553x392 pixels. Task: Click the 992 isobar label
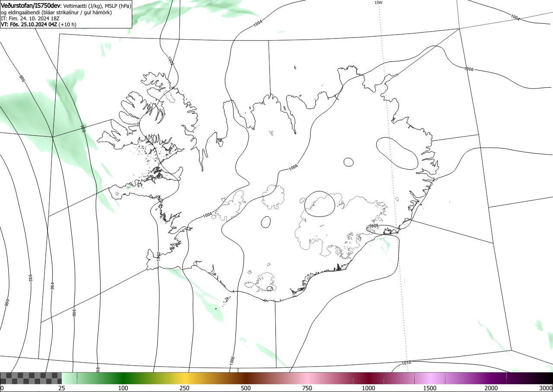tap(31, 278)
